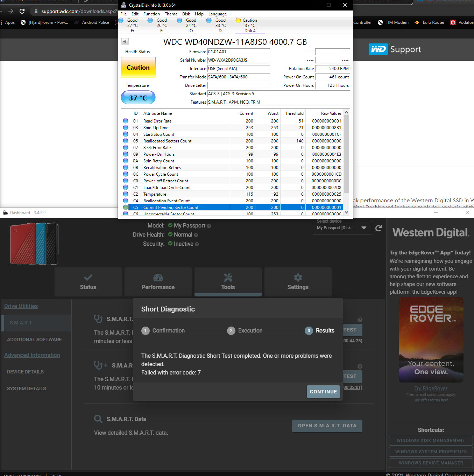The width and height of the screenshot is (474, 476).
Task: Open the TIM Modem bookmark
Action: pyautogui.click(x=393, y=22)
